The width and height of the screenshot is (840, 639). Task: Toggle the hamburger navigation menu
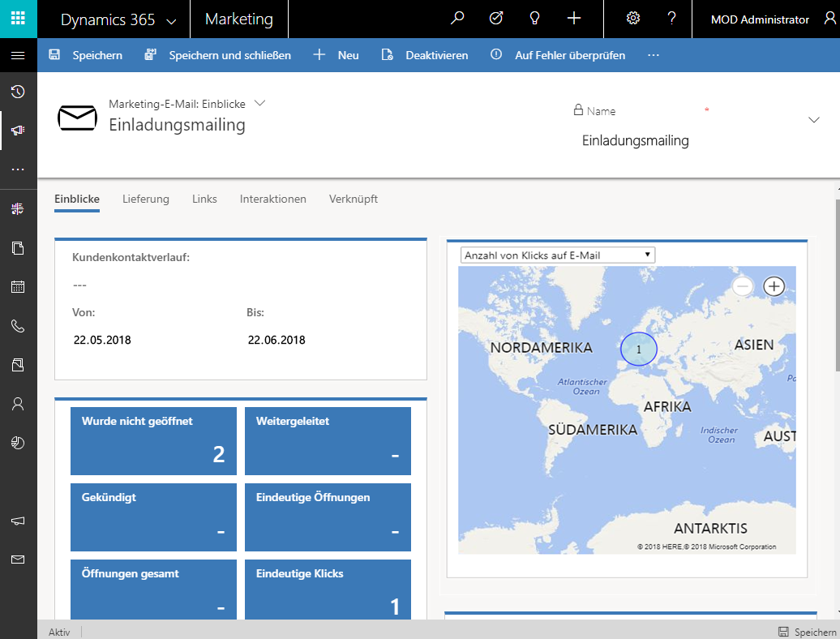(x=18, y=55)
